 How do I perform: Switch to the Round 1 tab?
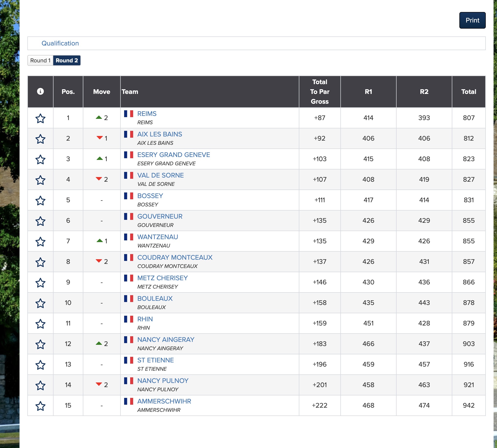[x=40, y=61]
